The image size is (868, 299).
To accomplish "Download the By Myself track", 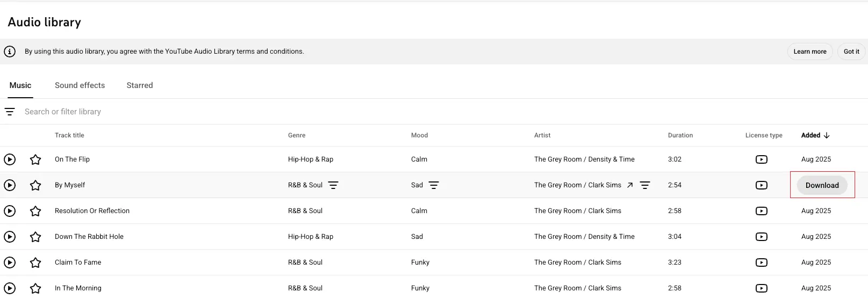I will coord(822,185).
